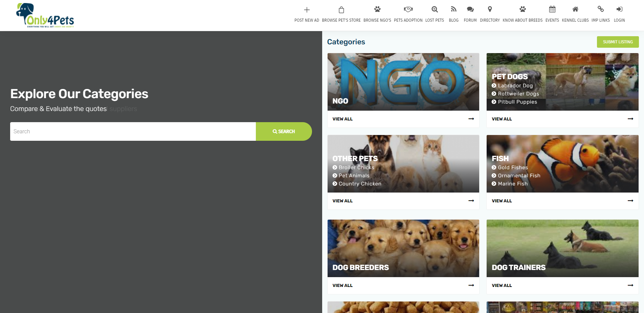The height and width of the screenshot is (313, 644).
Task: Click the arrow in Other Pets View All row
Action: [x=471, y=201]
